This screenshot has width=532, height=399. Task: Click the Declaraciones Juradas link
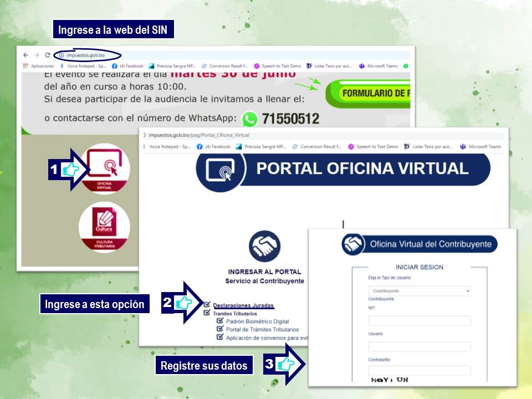(243, 305)
